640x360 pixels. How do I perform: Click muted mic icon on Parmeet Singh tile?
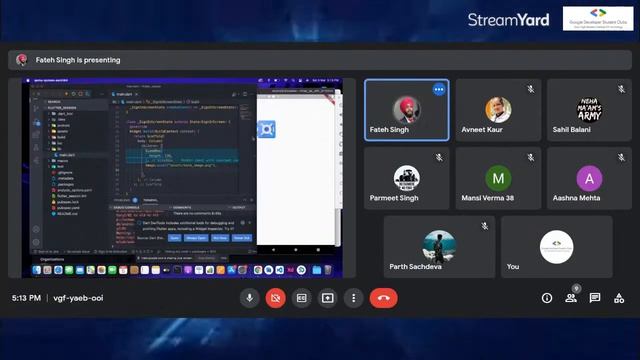coord(439,157)
